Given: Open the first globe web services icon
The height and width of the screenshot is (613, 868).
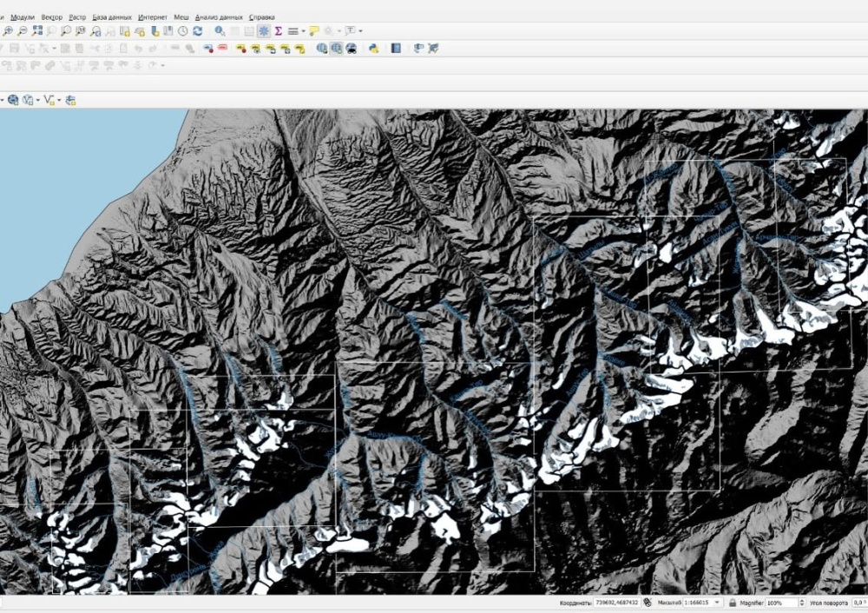Looking at the screenshot, I should pos(322,48).
